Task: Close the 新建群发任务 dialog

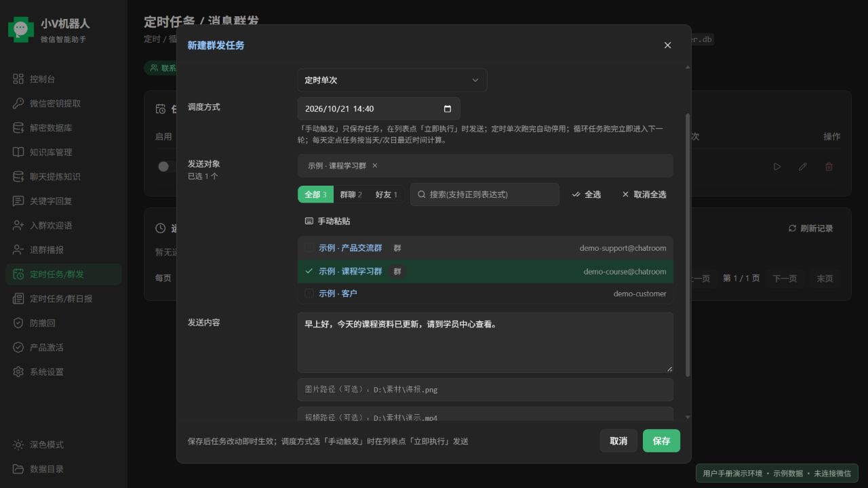Action: pyautogui.click(x=667, y=45)
